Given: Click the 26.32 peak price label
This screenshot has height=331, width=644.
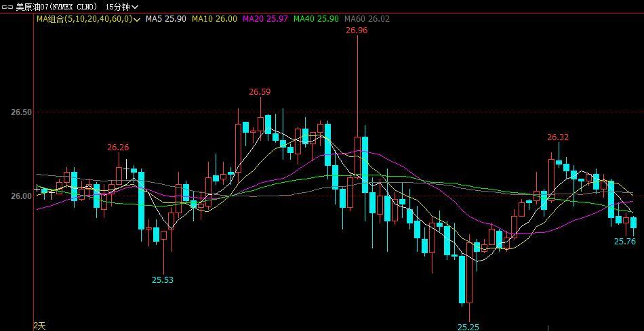Looking at the screenshot, I should tap(558, 137).
